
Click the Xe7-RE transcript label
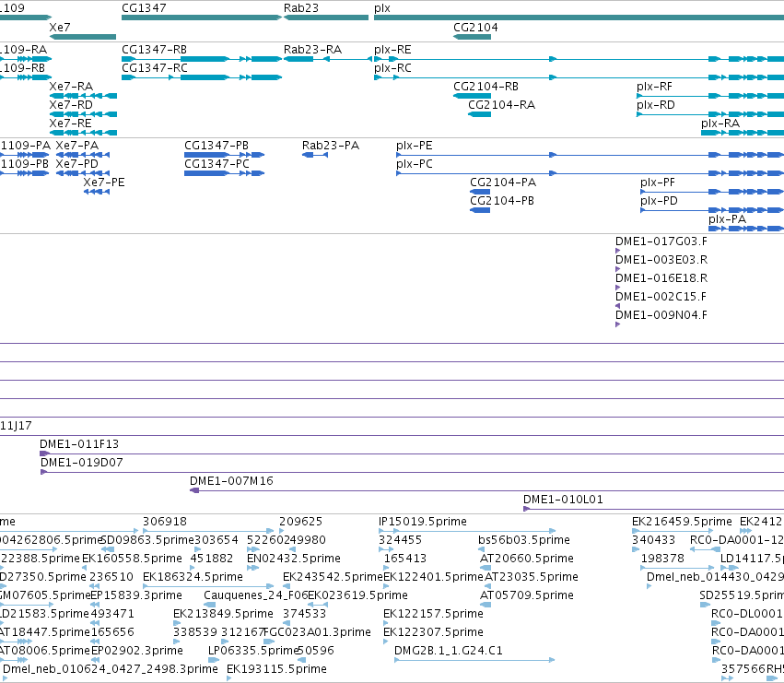point(71,124)
